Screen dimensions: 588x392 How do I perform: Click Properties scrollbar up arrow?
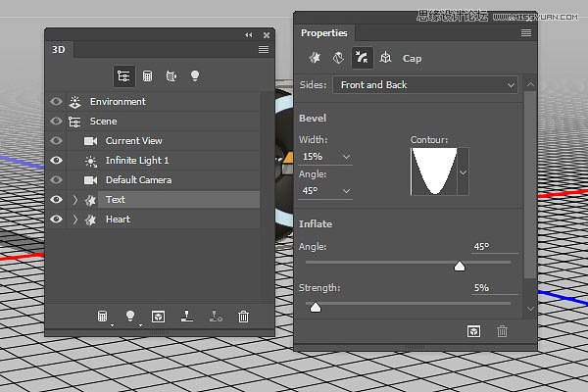530,85
